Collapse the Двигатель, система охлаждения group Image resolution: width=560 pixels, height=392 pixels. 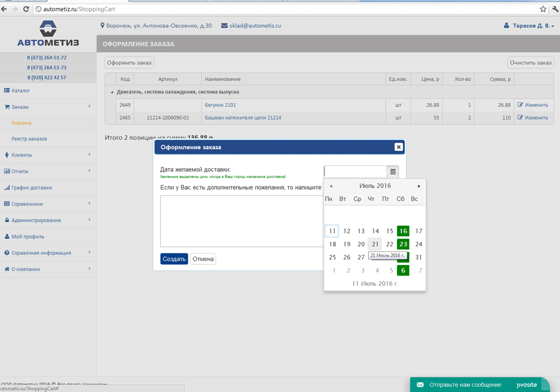coord(111,92)
